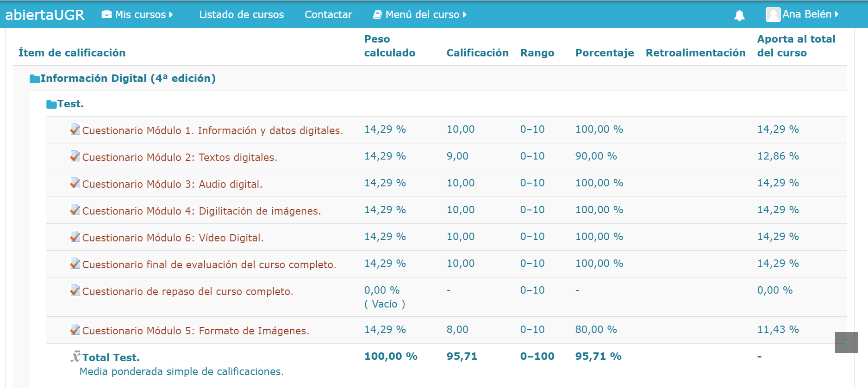Click the briefcase icon in Mis cursos
This screenshot has height=388, width=868.
(106, 14)
